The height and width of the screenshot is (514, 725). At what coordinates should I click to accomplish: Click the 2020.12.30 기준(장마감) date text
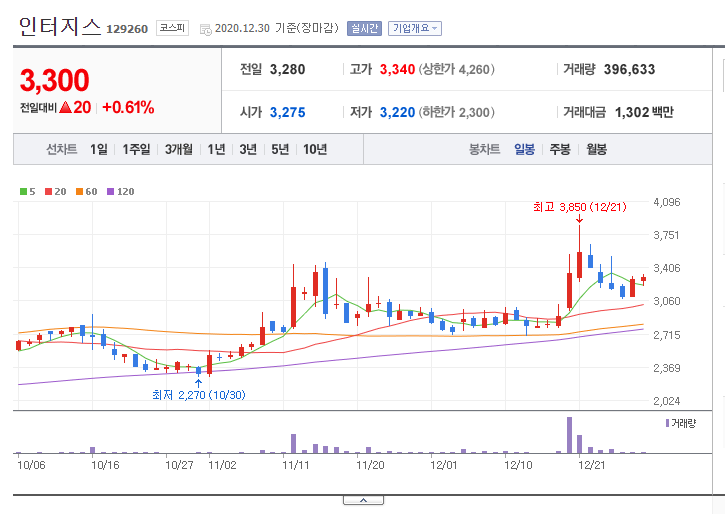click(x=276, y=28)
